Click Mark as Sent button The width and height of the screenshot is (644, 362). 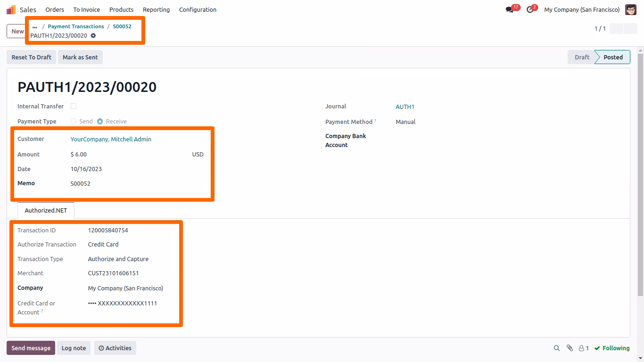click(80, 57)
